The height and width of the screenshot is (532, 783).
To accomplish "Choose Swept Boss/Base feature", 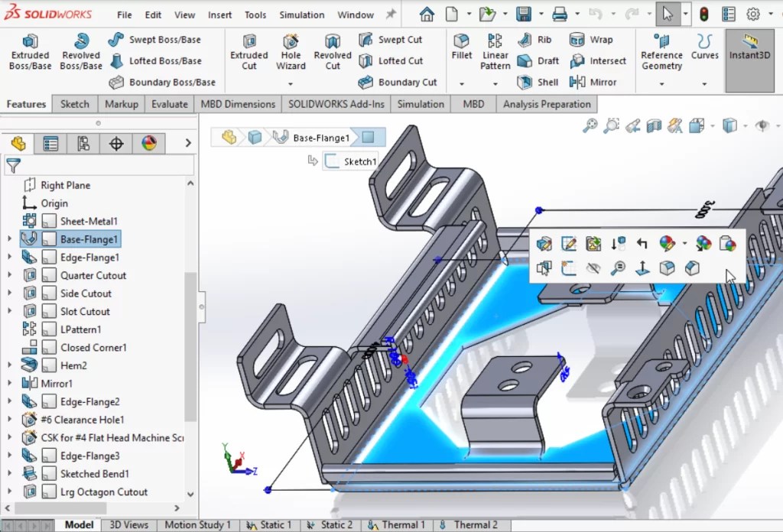I will click(154, 40).
